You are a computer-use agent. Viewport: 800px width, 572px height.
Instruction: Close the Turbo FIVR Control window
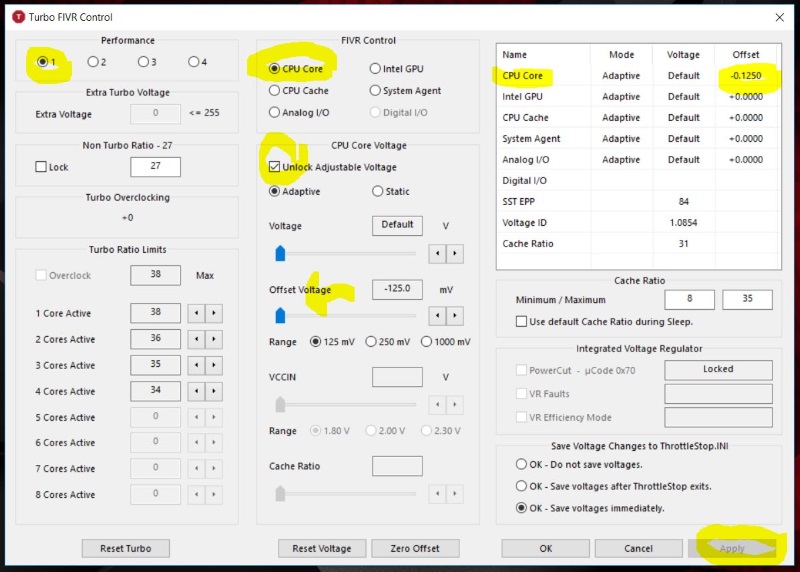(780, 17)
